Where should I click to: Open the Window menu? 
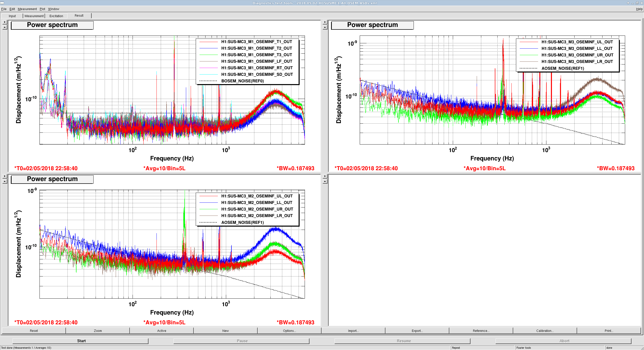pos(54,9)
